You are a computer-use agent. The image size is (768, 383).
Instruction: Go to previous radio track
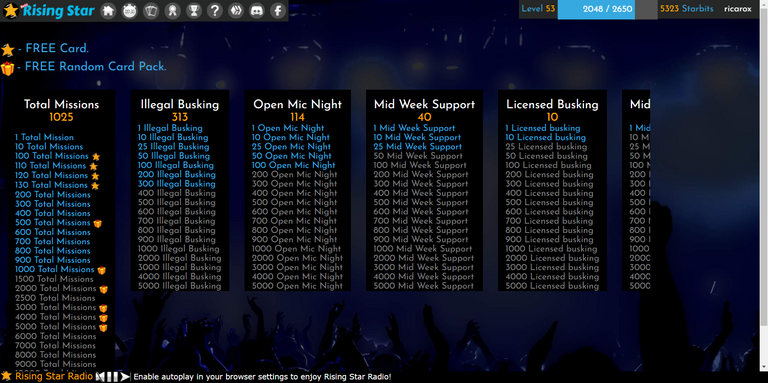(101, 377)
